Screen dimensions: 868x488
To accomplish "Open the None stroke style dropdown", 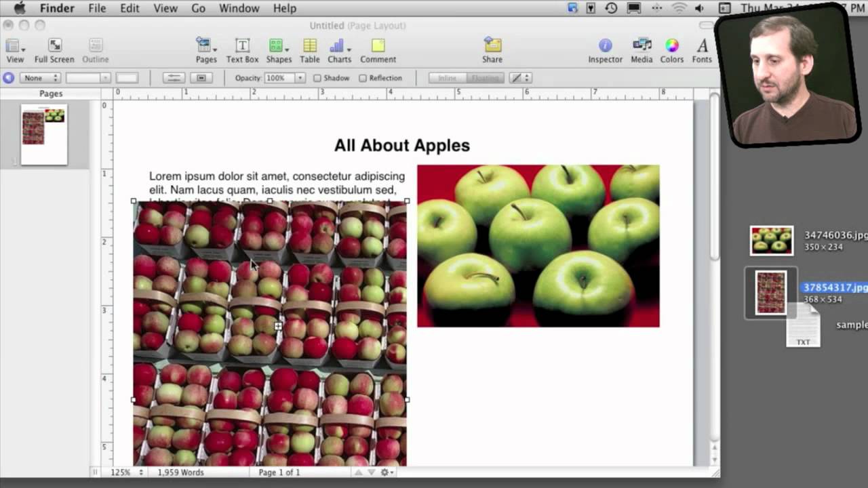I will (40, 78).
